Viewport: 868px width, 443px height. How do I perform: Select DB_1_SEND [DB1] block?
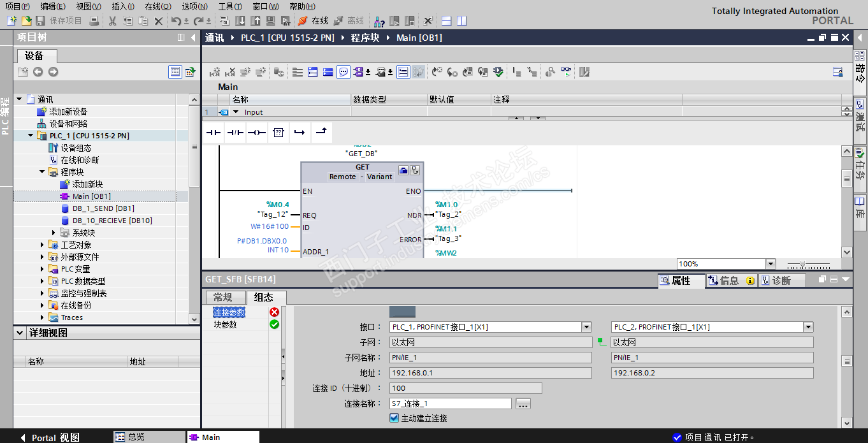pyautogui.click(x=103, y=208)
